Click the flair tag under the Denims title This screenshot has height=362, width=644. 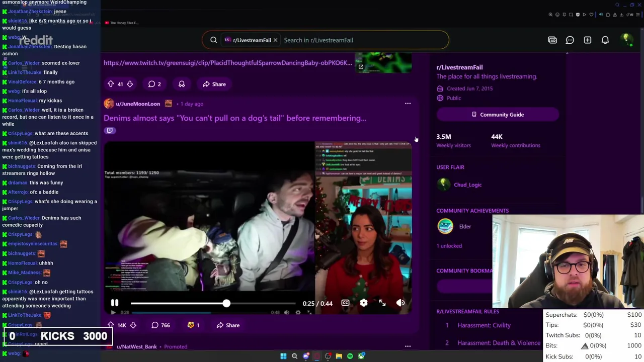[110, 130]
